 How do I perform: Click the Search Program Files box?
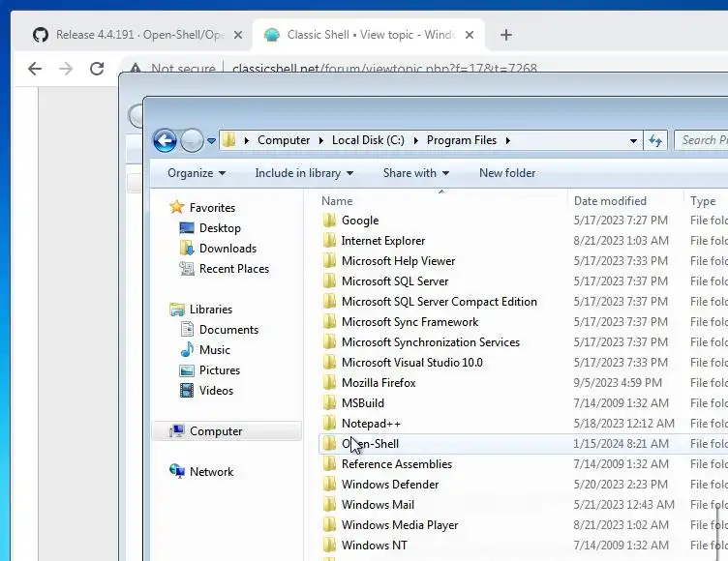(701, 140)
